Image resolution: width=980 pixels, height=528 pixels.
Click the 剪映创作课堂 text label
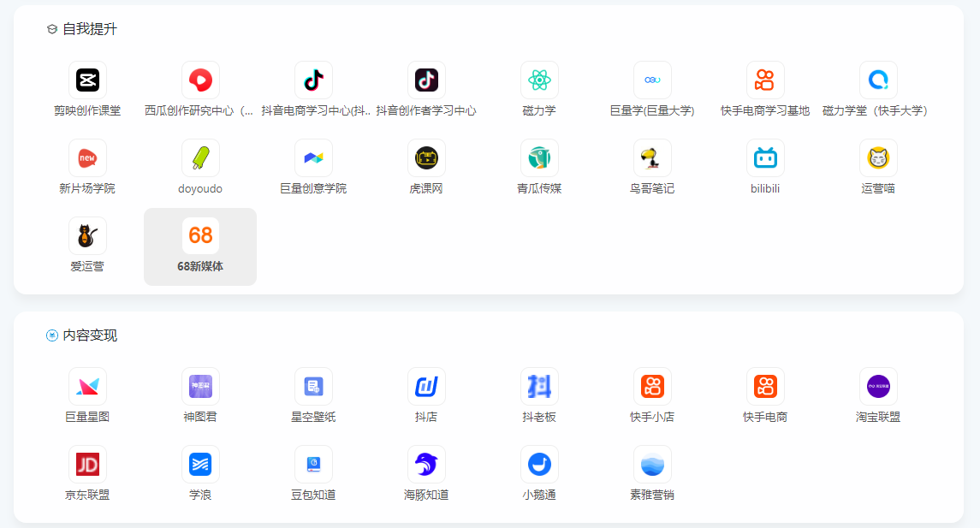[87, 110]
